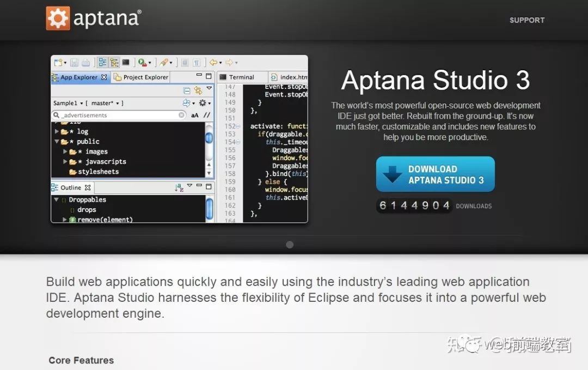The height and width of the screenshot is (370, 588).
Task: Toggle Link with Editor yellow arrows icon
Action: point(198,90)
